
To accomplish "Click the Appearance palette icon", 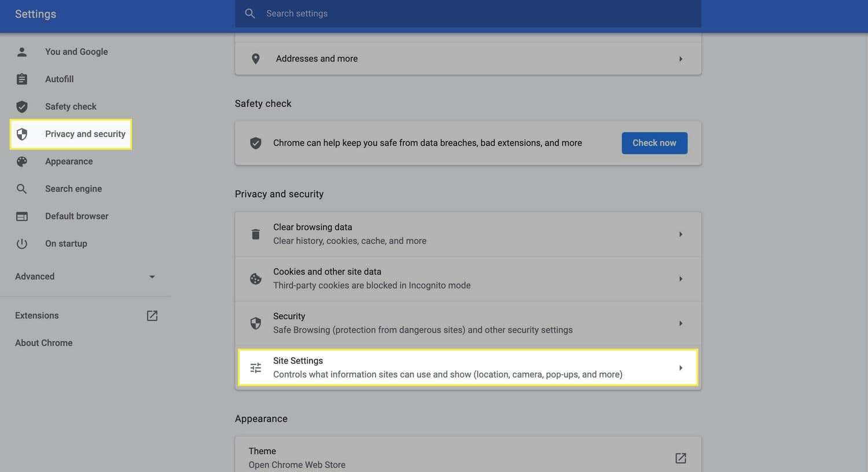I will click(x=22, y=161).
